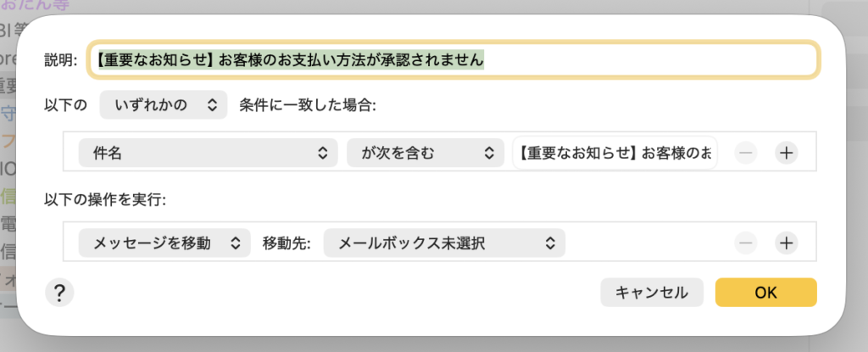
Task: Open the メッセージを移動 action dropdown
Action: (x=164, y=243)
